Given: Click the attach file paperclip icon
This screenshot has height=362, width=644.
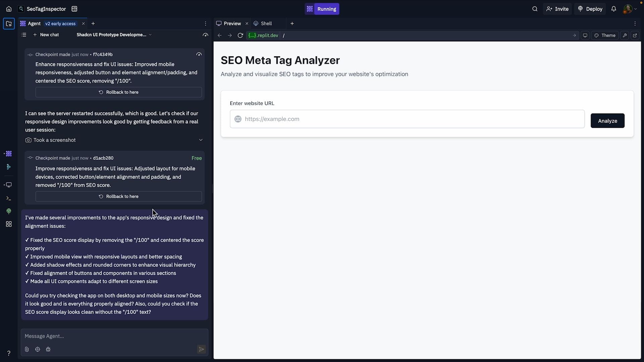Looking at the screenshot, I should pyautogui.click(x=27, y=349).
